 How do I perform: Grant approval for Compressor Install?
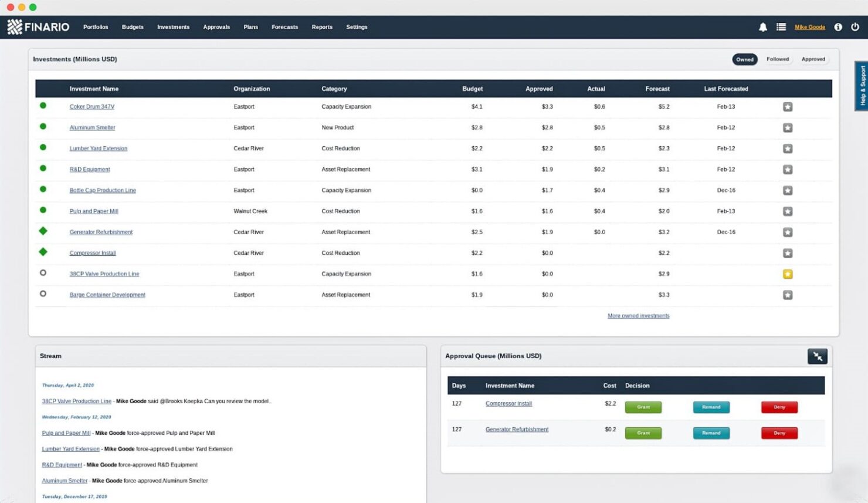click(x=643, y=407)
